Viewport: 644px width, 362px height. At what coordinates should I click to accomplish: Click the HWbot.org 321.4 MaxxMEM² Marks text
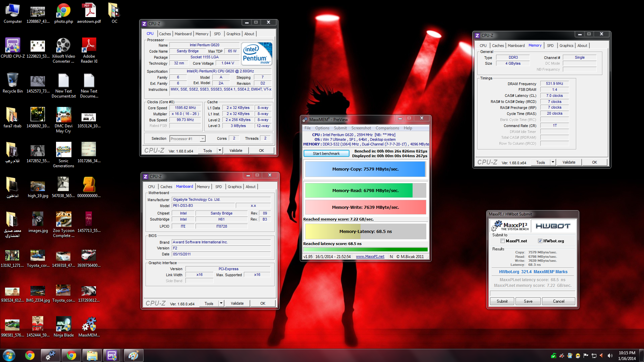tap(533, 272)
